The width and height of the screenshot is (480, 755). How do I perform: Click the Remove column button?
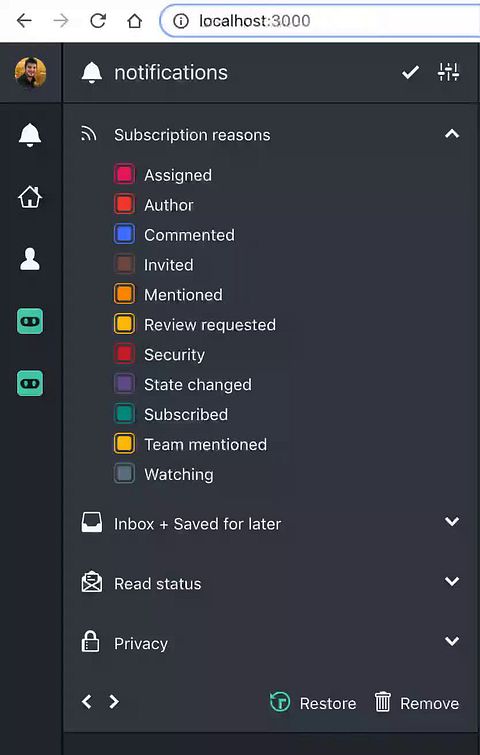tap(417, 703)
